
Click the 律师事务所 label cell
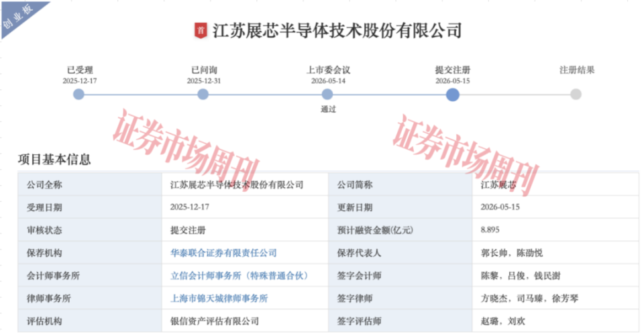tap(90, 298)
